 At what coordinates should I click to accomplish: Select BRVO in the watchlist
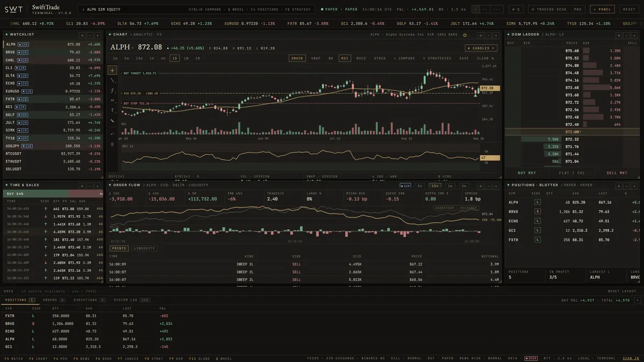53,52
